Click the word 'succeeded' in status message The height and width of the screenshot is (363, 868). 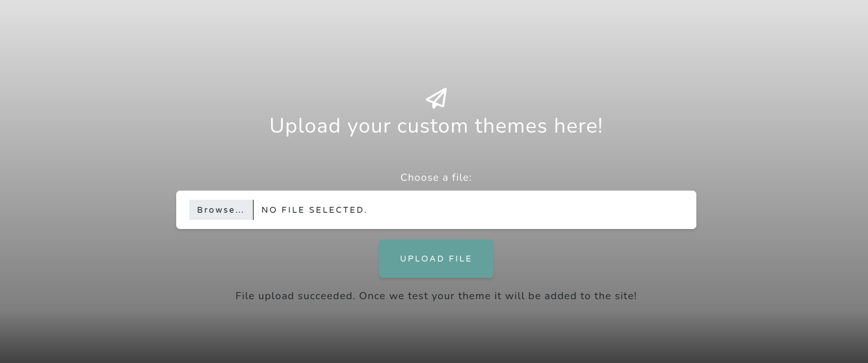(x=326, y=296)
